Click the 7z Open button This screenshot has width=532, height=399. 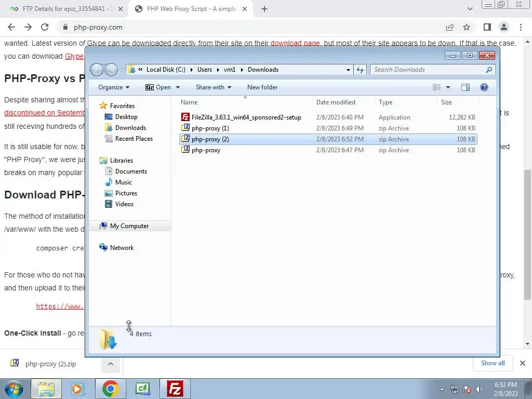pyautogui.click(x=158, y=87)
